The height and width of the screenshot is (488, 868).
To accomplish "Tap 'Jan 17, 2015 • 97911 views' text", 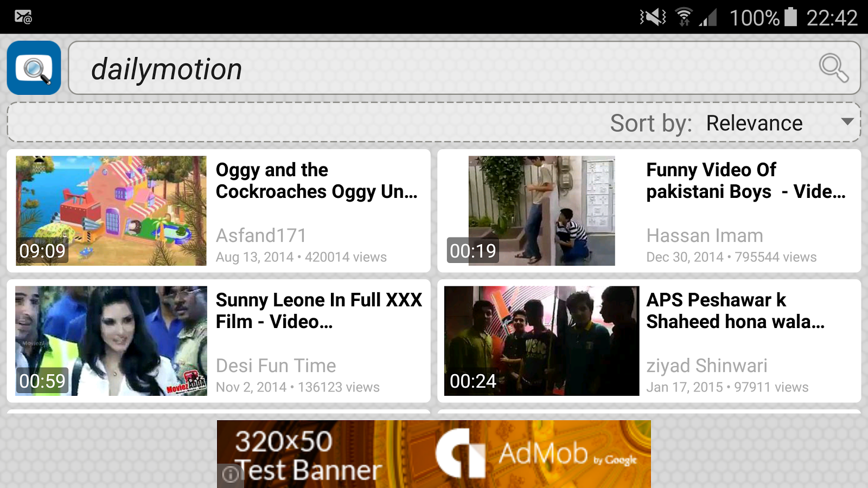I will (x=727, y=387).
